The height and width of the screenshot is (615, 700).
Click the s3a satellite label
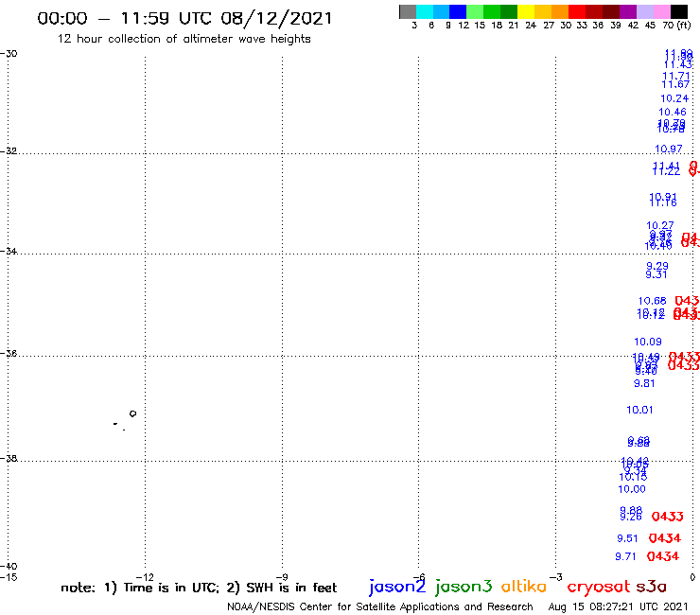(x=651, y=587)
